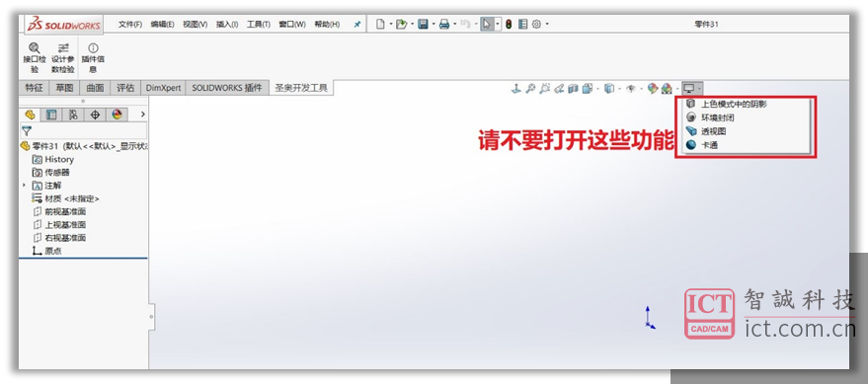This screenshot has height=384, width=868.
Task: Open the 插入(I) menu
Action: click(227, 25)
